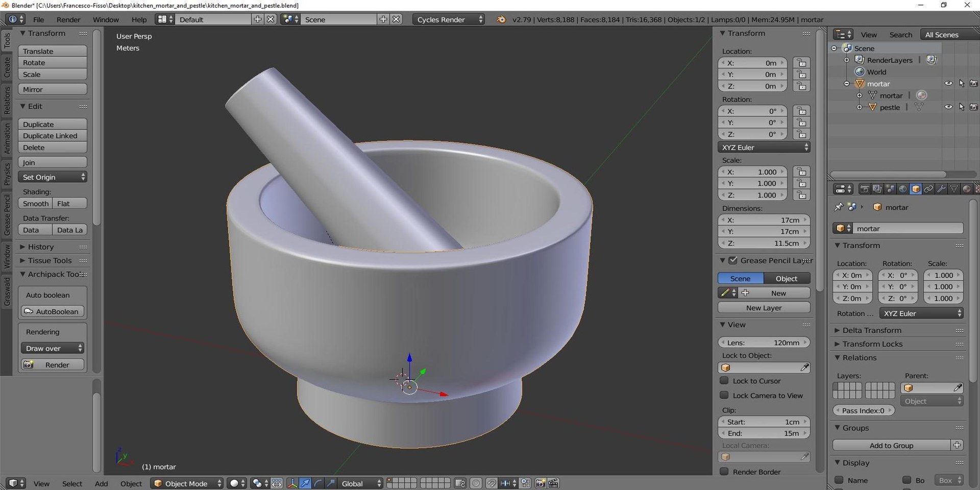
Task: Click the Lens 120mm slider field
Action: pos(764,342)
